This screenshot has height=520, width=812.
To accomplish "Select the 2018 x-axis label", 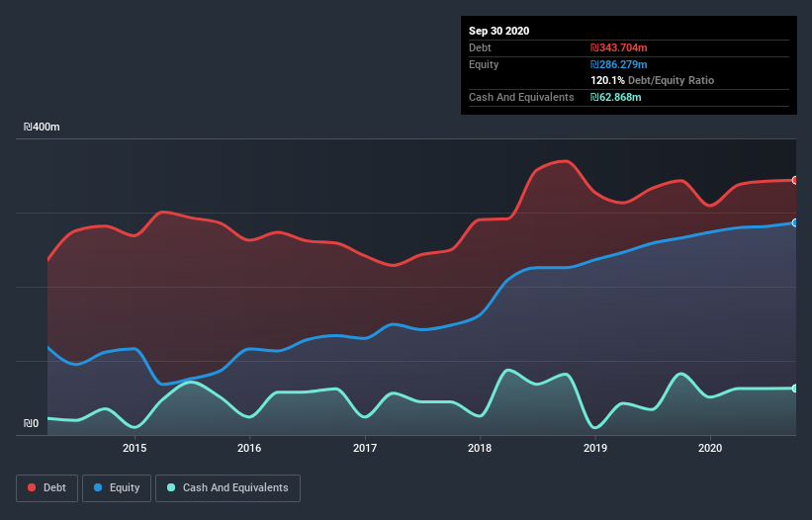I will tap(480, 448).
